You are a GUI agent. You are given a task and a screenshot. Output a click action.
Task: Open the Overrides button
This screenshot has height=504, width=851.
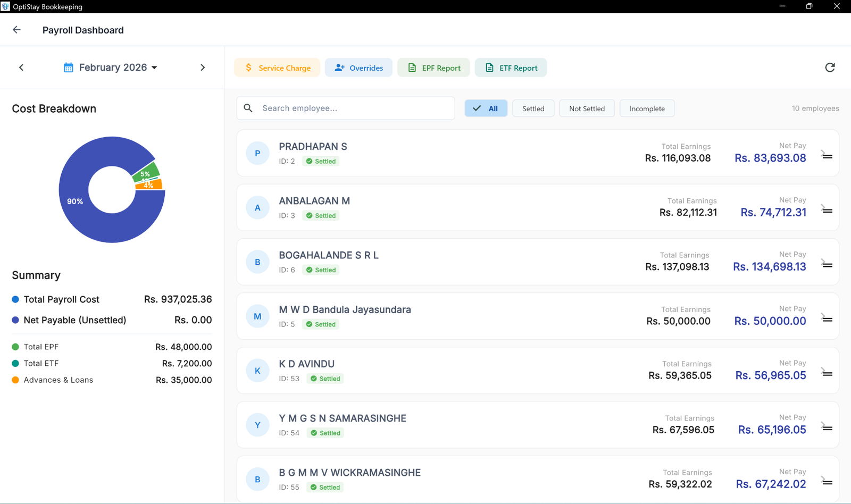tap(358, 68)
